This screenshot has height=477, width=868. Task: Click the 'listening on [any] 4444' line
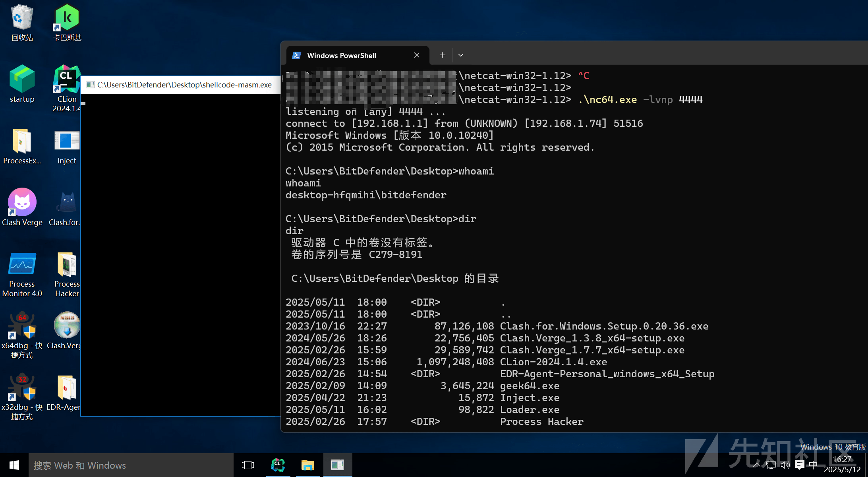point(365,111)
